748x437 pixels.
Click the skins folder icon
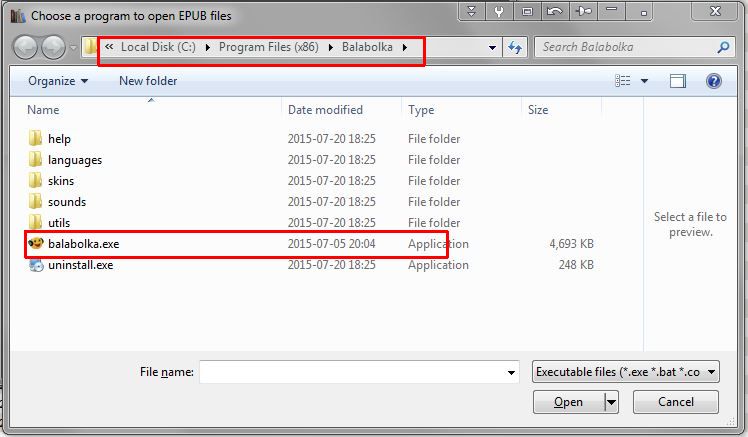click(35, 180)
